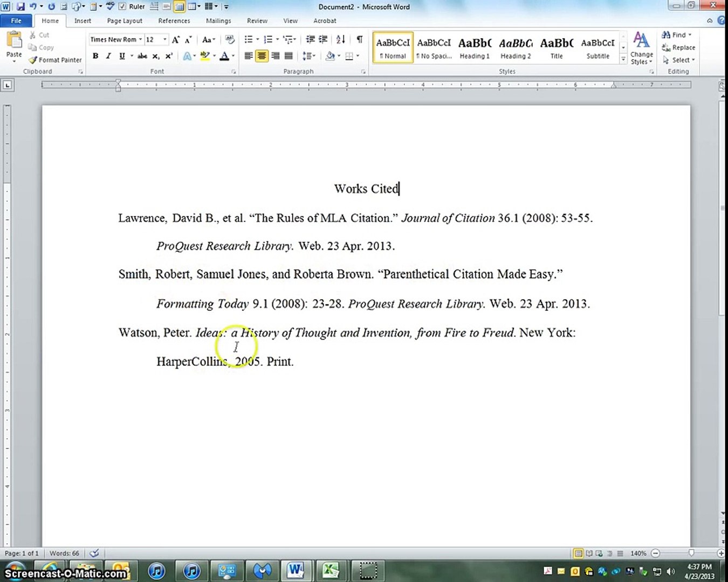Open the Font dialog launcher

click(x=233, y=71)
